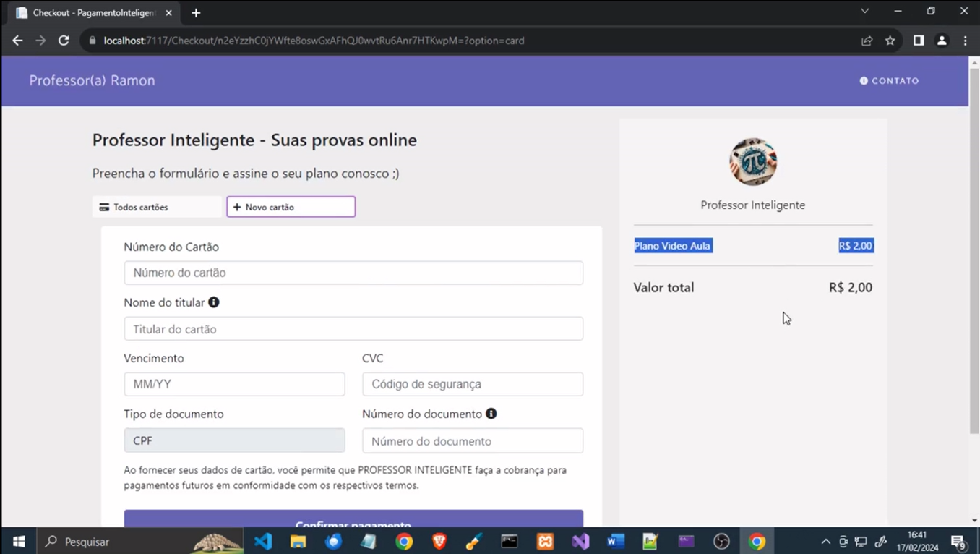The image size is (980, 554).
Task: Click the MM/YY expiration field
Action: click(234, 384)
